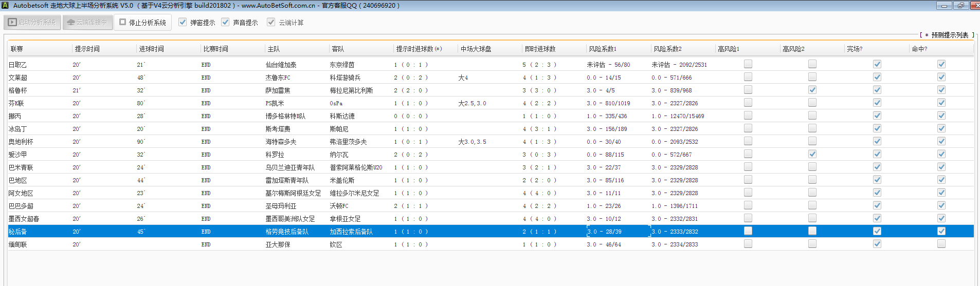The width and height of the screenshot is (980, 286).
Task: Click the Autobetsoft app logo in title bar
Action: [x=5, y=5]
